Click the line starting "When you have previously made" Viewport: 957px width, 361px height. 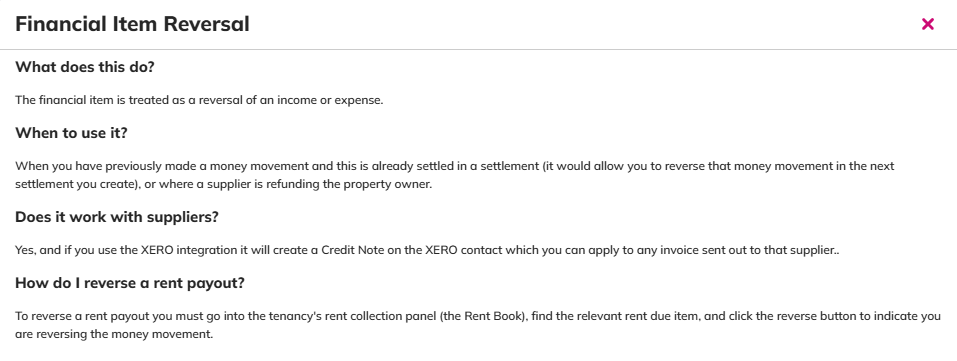pyautogui.click(x=455, y=166)
